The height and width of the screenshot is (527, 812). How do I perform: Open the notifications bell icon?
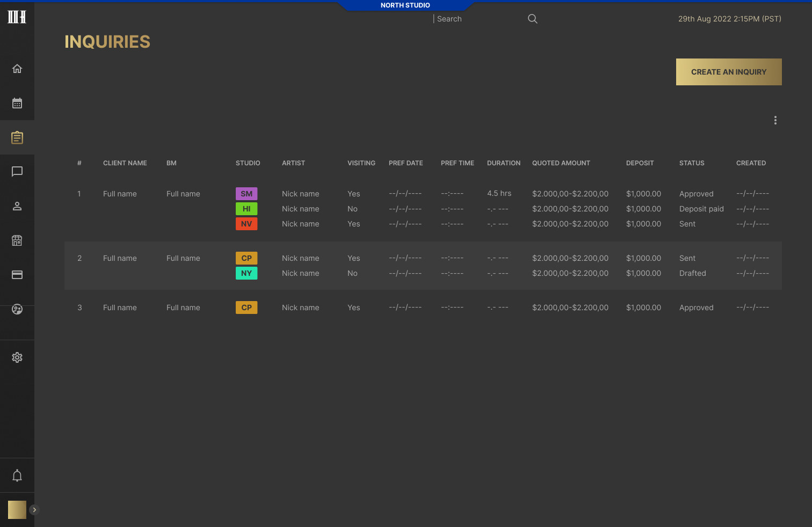(17, 475)
